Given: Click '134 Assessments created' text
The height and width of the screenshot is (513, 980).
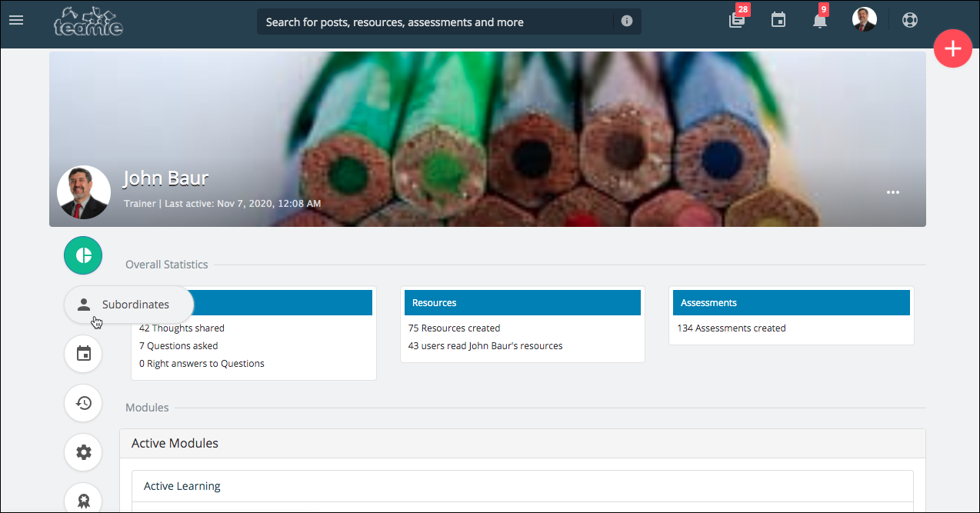Looking at the screenshot, I should point(732,328).
